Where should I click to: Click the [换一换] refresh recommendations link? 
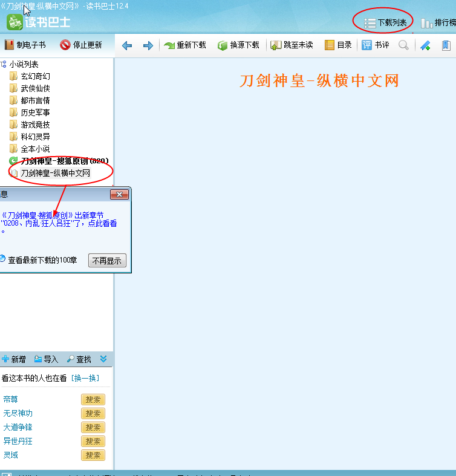point(85,378)
